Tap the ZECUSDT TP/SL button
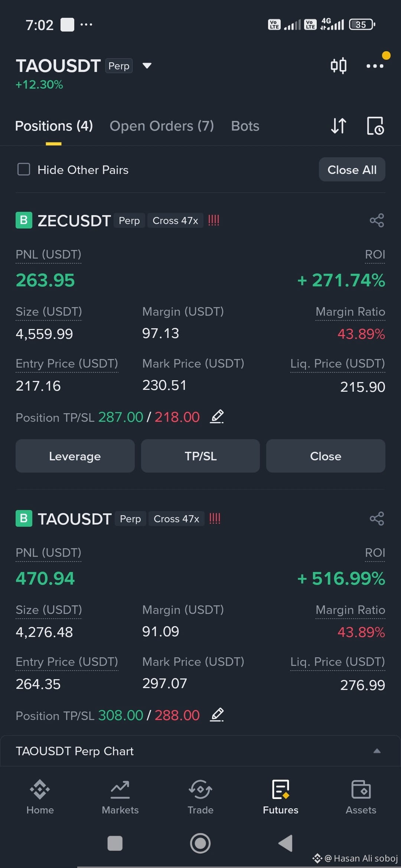 click(x=200, y=456)
